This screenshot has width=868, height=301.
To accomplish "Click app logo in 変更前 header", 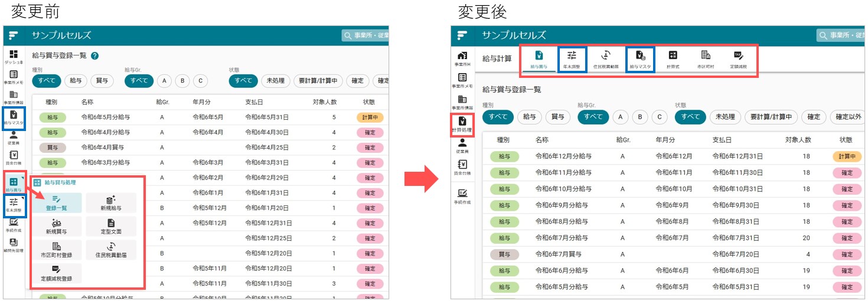I will pos(14,35).
